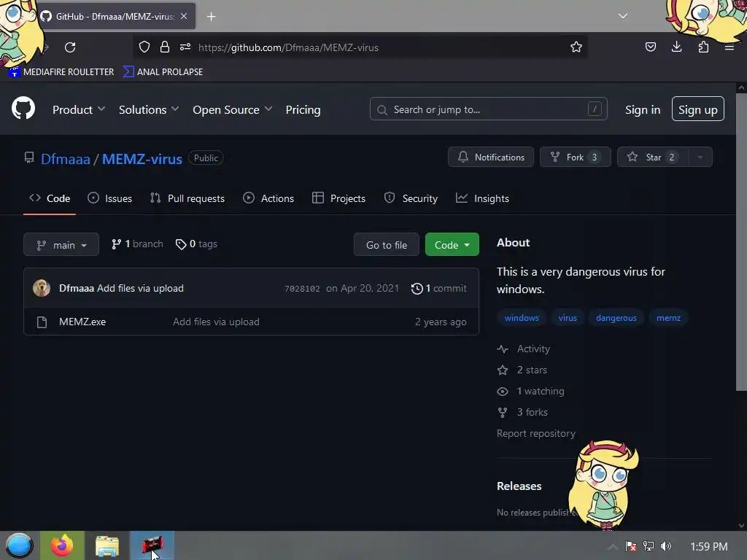
Task: Expand the green Code dropdown
Action: tap(452, 244)
